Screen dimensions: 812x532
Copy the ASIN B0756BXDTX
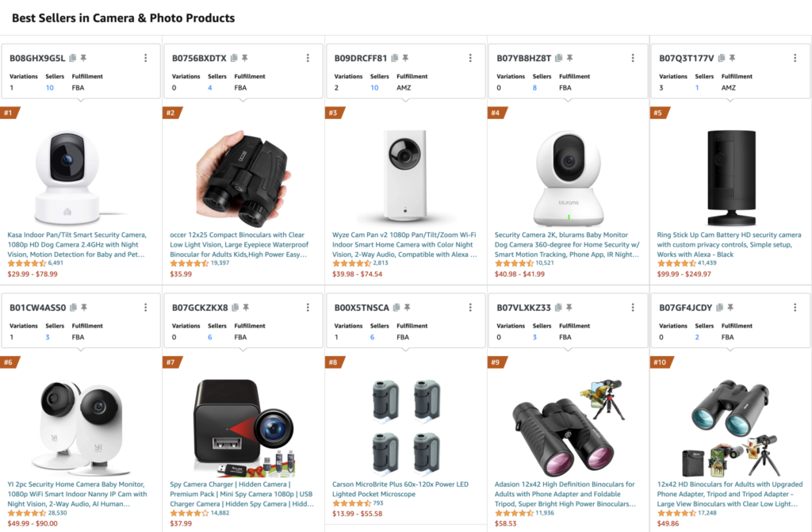tap(236, 57)
